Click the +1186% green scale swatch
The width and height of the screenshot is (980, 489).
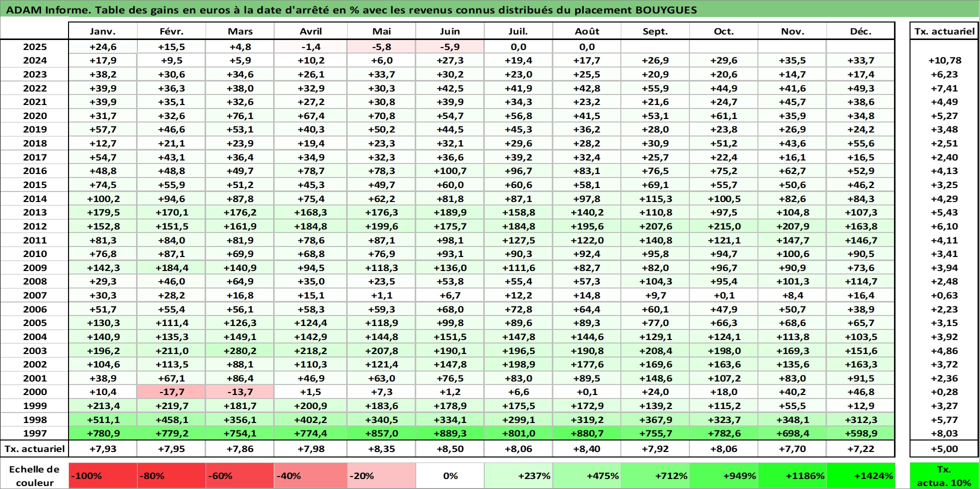pos(793,476)
